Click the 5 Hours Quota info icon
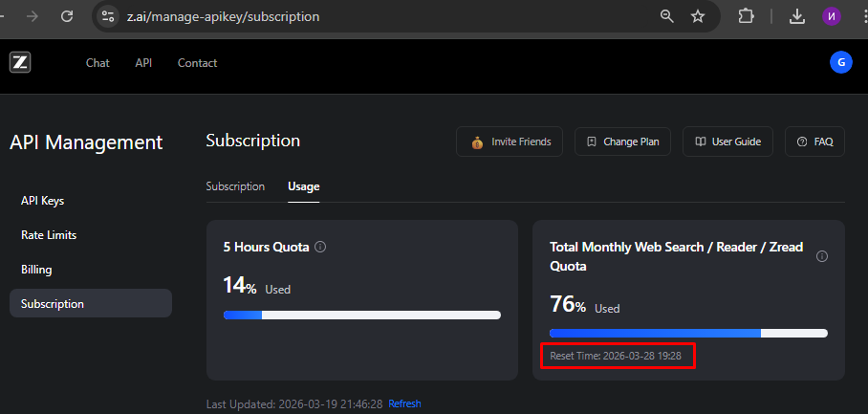This screenshot has height=414, width=868. [x=320, y=247]
